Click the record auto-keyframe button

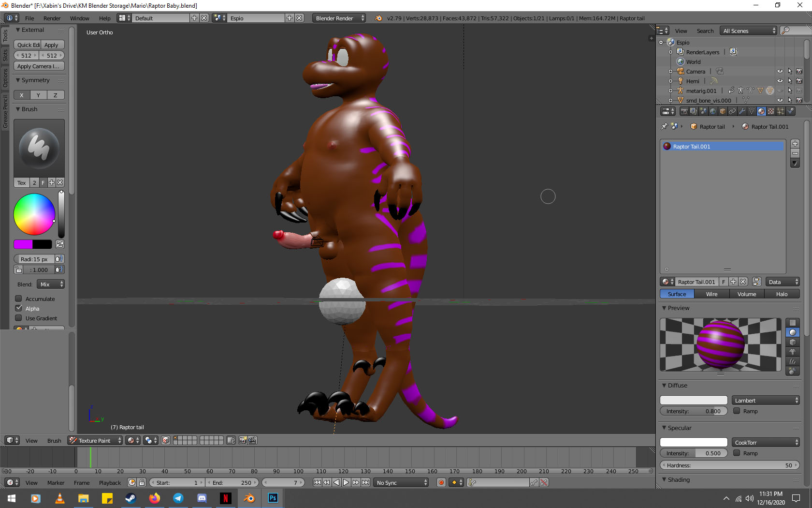(441, 482)
